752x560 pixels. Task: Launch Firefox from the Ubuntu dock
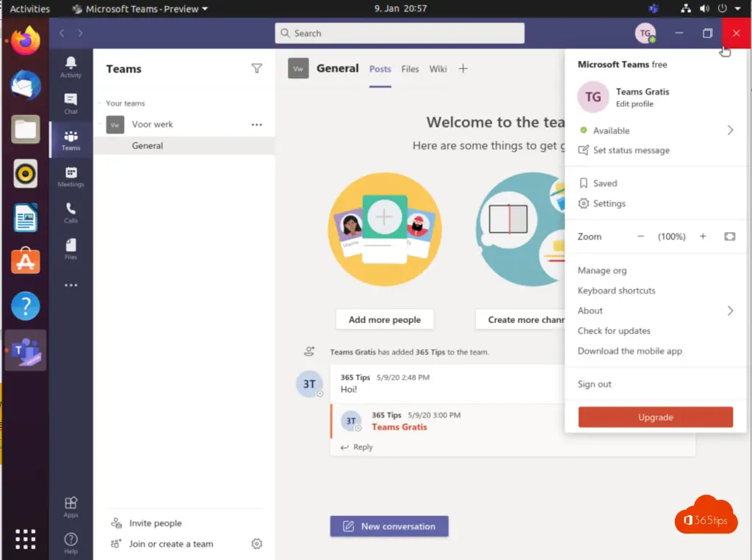coord(26,40)
